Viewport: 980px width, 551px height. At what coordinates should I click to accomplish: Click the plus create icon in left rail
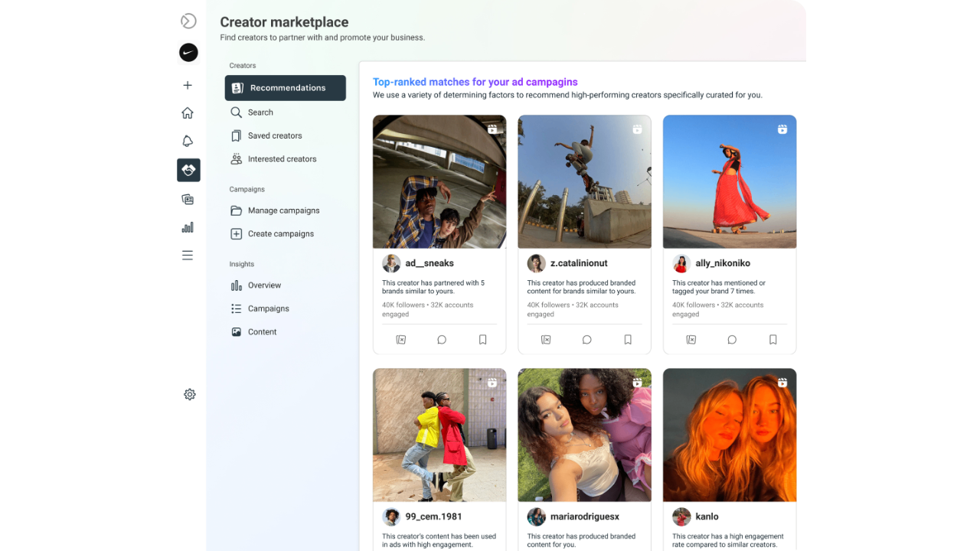coord(188,85)
